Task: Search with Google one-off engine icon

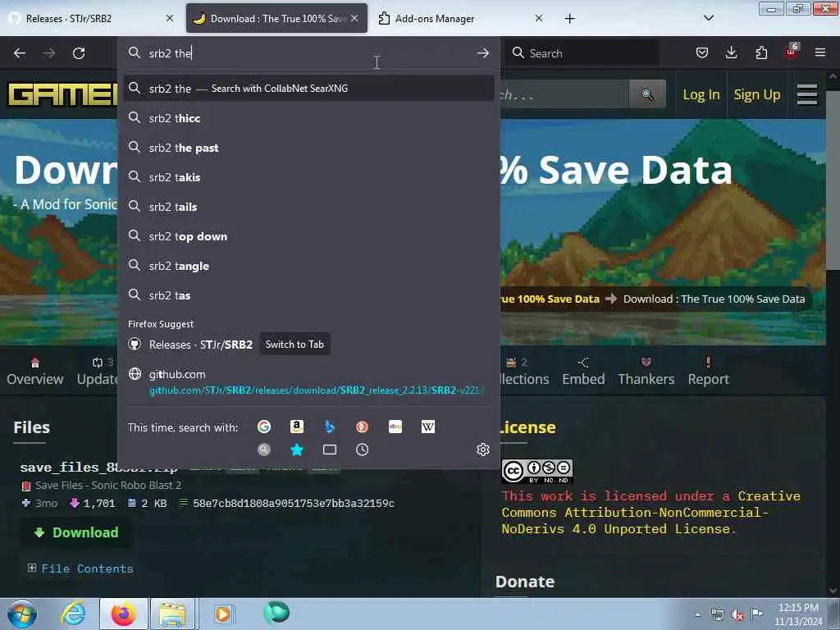Action: [x=263, y=427]
